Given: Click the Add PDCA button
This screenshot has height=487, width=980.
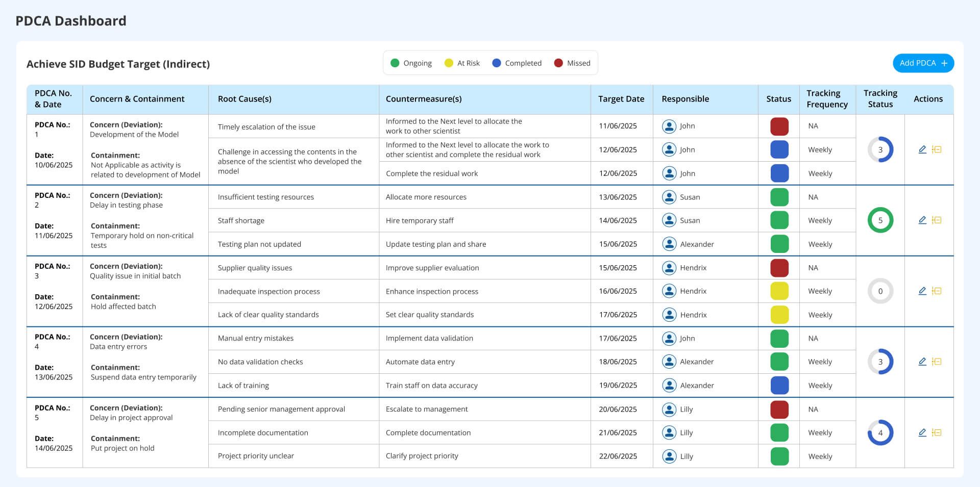Looking at the screenshot, I should (x=923, y=63).
